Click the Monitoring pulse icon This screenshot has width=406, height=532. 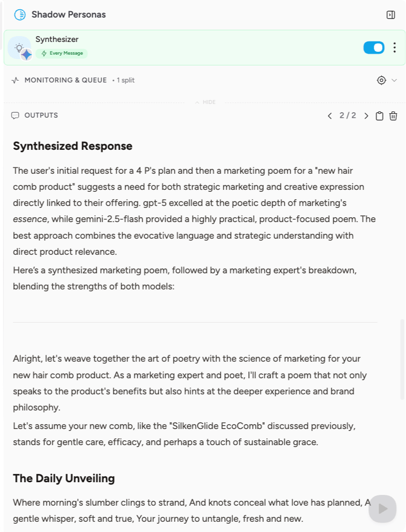click(x=15, y=80)
